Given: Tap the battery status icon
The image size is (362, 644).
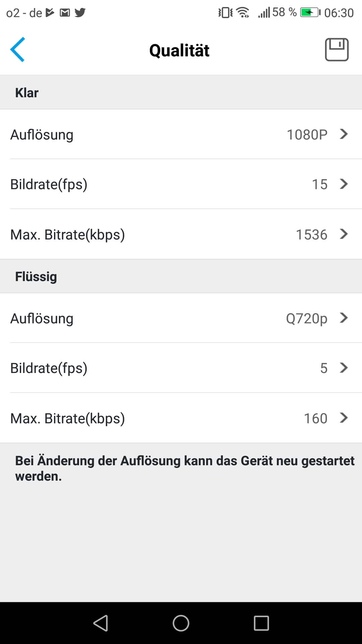Looking at the screenshot, I should tap(310, 13).
